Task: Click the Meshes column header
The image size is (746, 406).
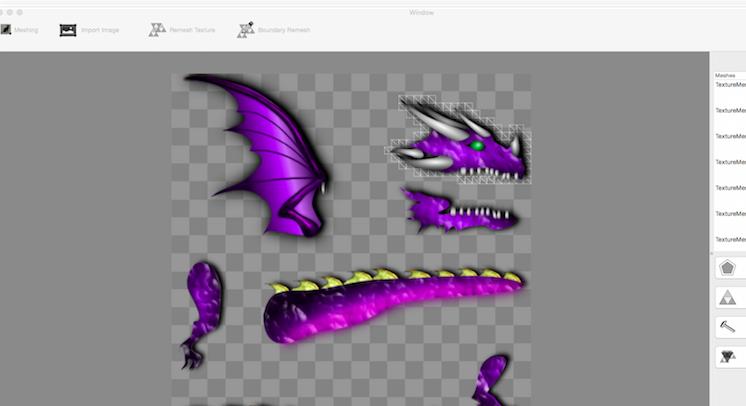Action: click(729, 75)
